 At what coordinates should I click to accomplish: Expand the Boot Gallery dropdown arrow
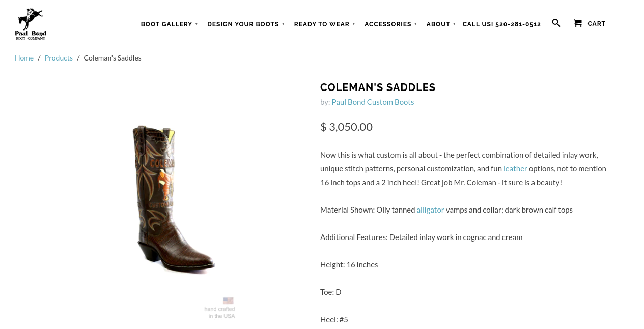point(197,24)
